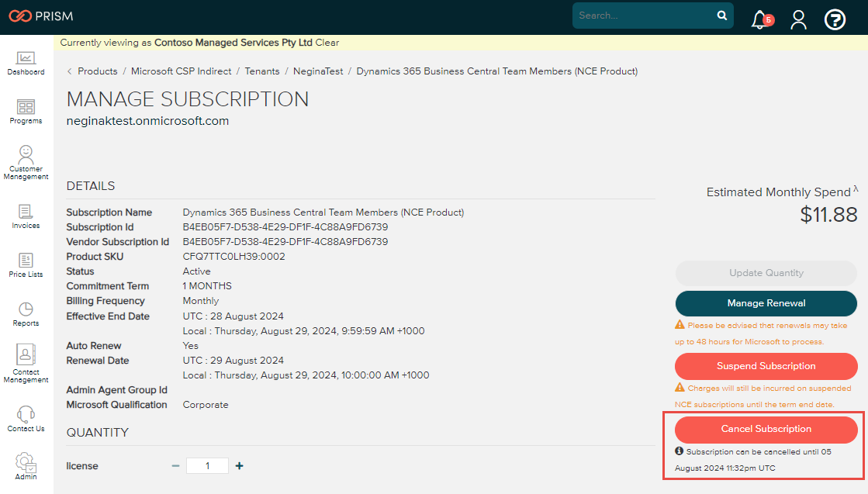Click the renewal warning triangle icon
Screen dimensions: 868x494
(680, 325)
